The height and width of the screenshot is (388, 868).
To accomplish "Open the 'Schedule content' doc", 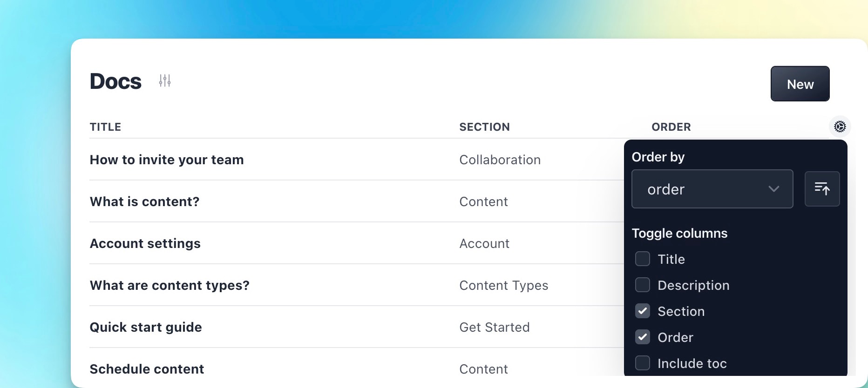I will 147,369.
